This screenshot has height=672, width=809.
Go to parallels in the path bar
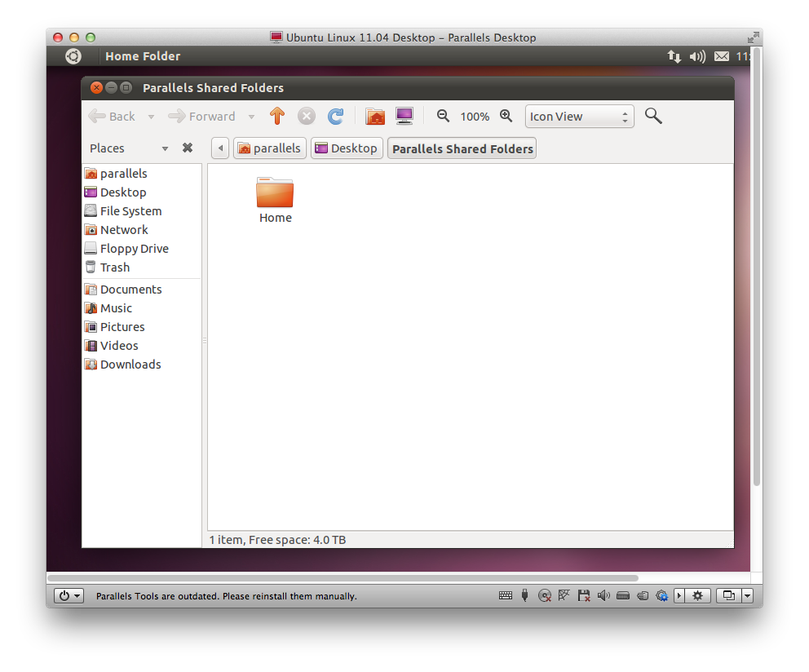tap(270, 148)
